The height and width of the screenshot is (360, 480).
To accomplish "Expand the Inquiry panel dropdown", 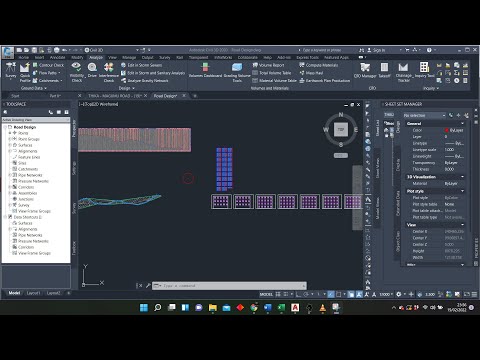I will 431,88.
